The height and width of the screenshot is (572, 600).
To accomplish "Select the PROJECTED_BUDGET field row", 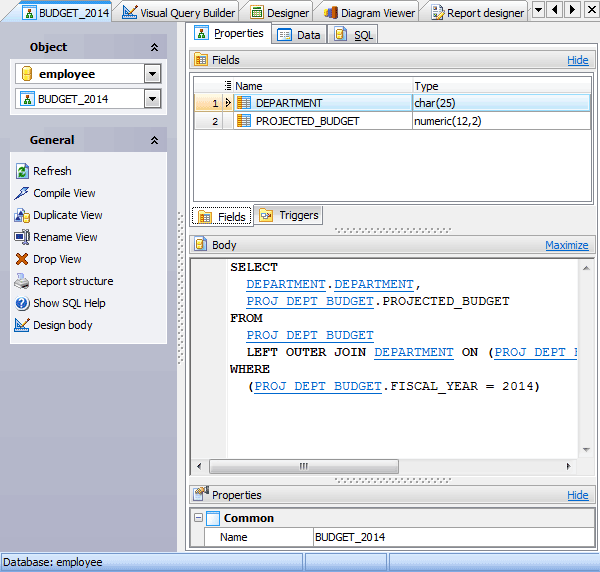I will click(x=307, y=121).
